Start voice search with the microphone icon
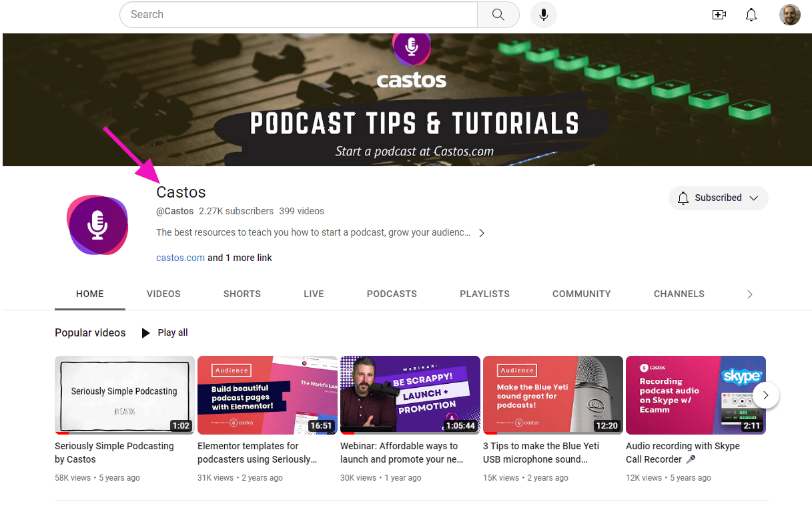This screenshot has height=508, width=812. [544, 15]
